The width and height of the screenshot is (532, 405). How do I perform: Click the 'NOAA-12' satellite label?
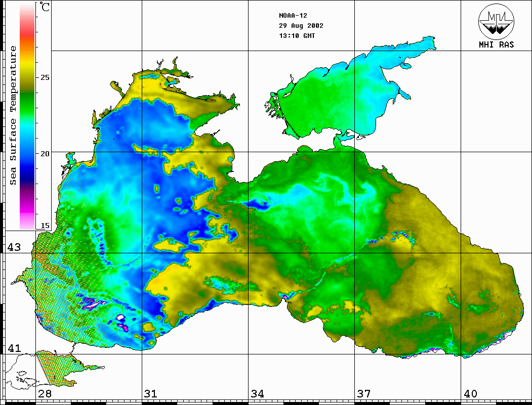click(x=293, y=16)
